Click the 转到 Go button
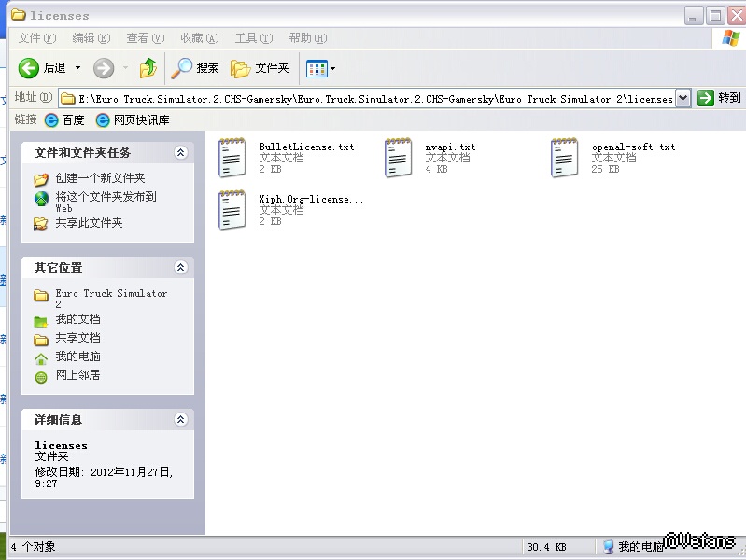The width and height of the screenshot is (746, 560). coord(719,98)
